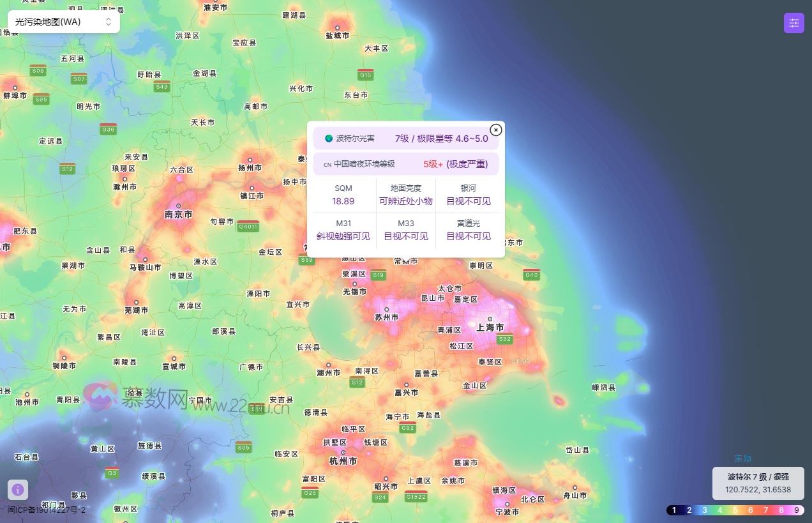
Task: Click the G15 highway marker near 盐城市
Action: pyautogui.click(x=367, y=75)
